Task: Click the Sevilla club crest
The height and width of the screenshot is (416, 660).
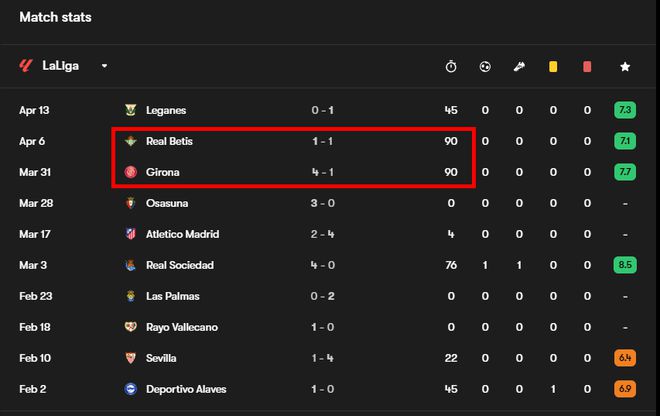Action: [130, 358]
